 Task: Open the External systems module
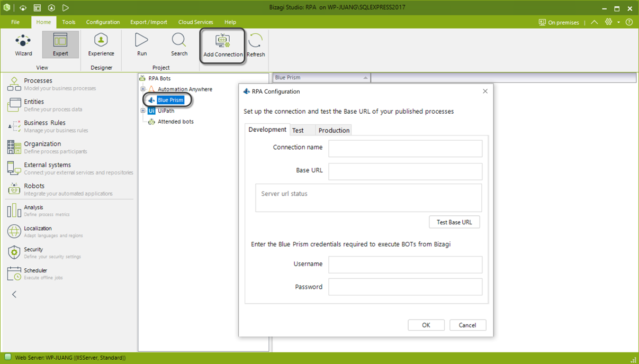69,168
